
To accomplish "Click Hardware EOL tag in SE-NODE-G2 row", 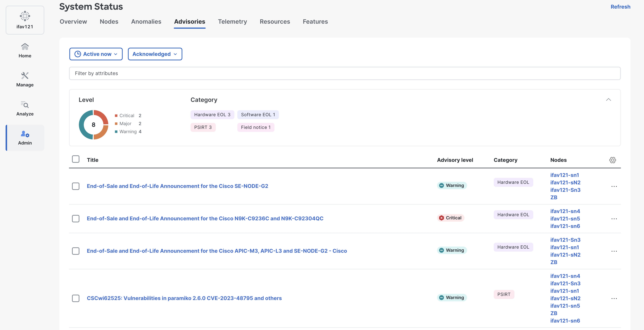I will (513, 182).
